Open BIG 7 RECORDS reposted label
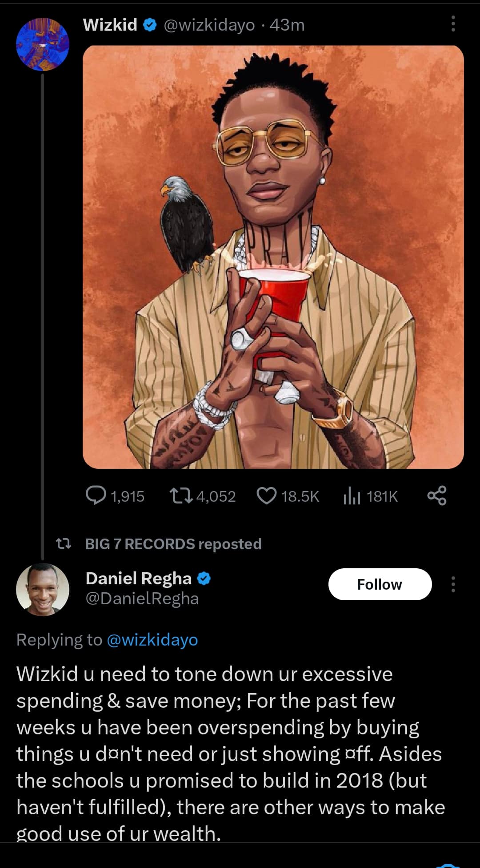 point(173,544)
